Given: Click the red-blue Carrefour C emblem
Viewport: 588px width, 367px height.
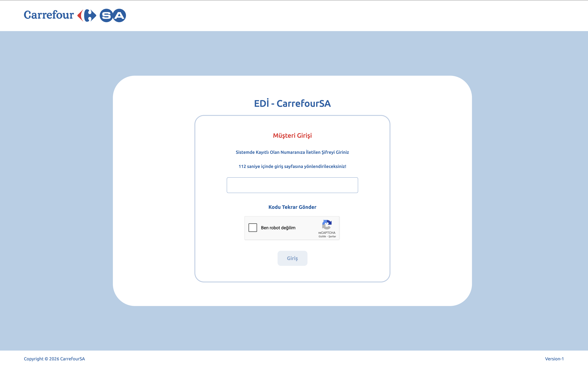Looking at the screenshot, I should point(87,16).
